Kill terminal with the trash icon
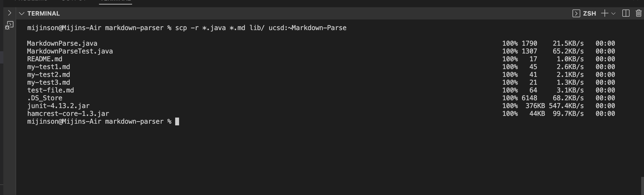Screen dimensions: 644x195 [639, 13]
